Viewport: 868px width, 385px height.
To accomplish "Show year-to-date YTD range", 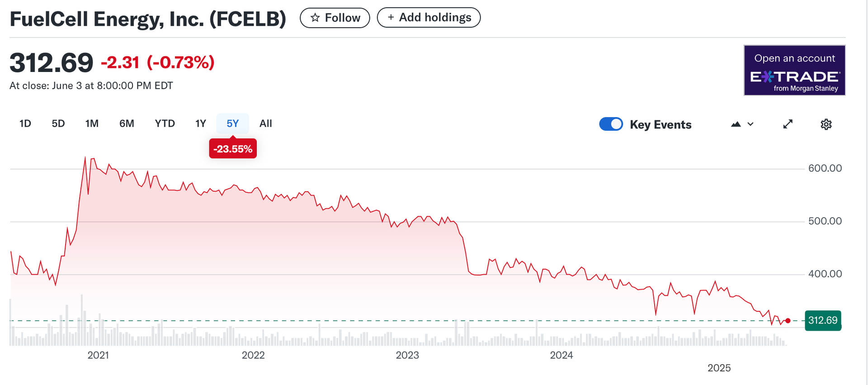I will [165, 124].
